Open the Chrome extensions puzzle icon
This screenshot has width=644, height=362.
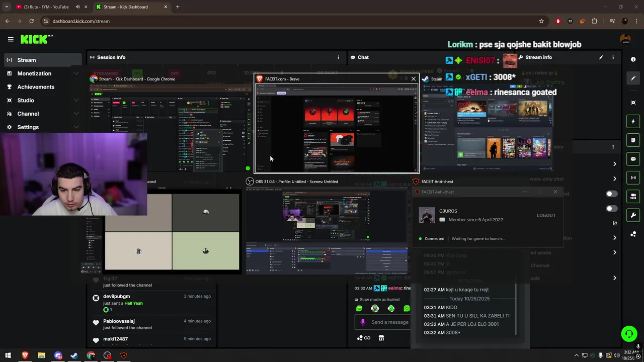click(x=595, y=21)
